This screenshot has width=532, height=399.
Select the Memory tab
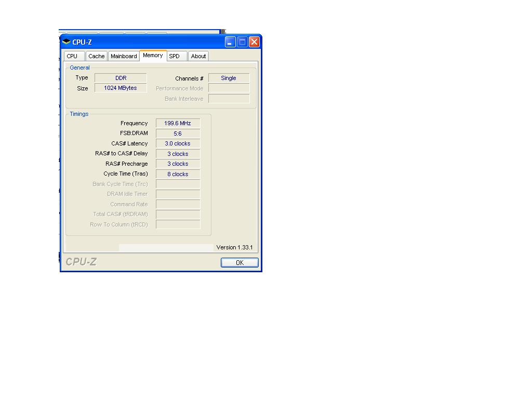153,55
